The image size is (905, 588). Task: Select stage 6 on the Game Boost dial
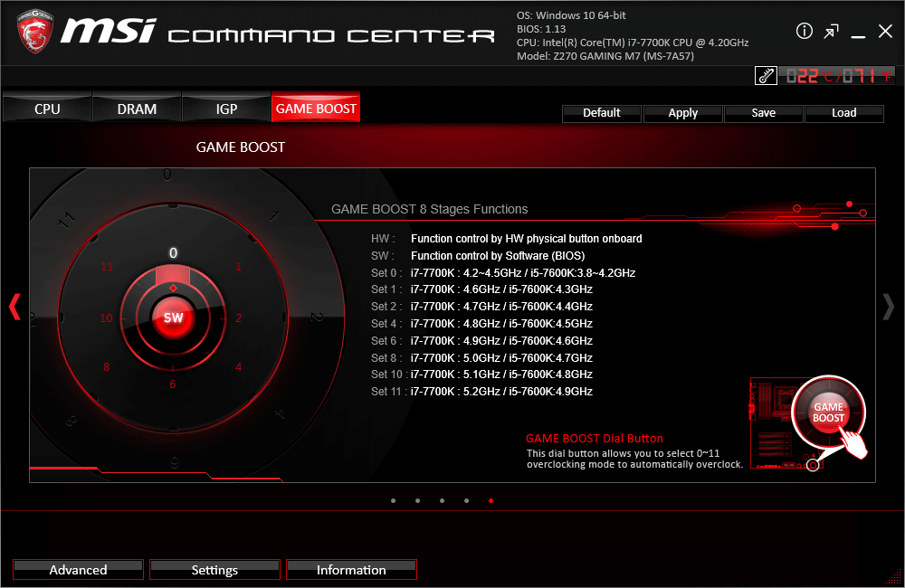click(x=173, y=384)
